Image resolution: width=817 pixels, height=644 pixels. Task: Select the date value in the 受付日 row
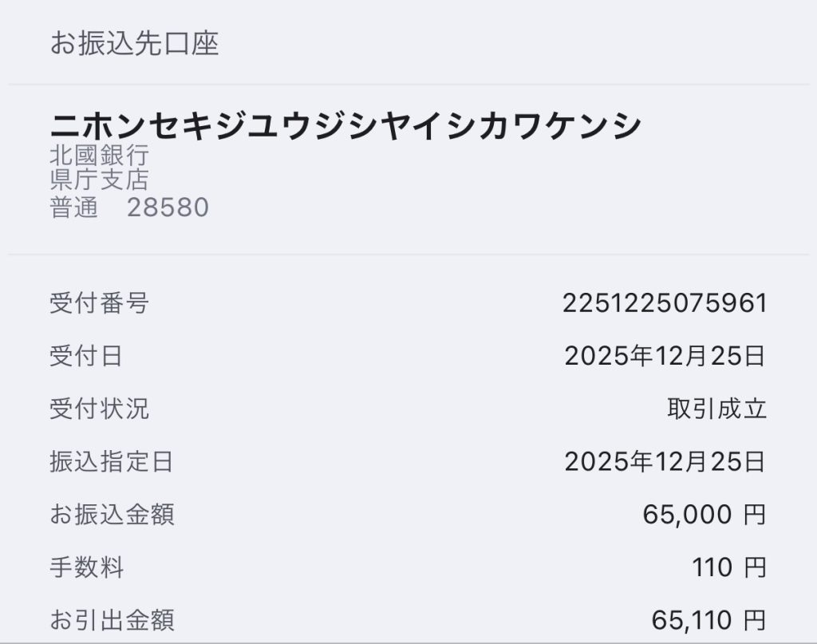coord(665,356)
